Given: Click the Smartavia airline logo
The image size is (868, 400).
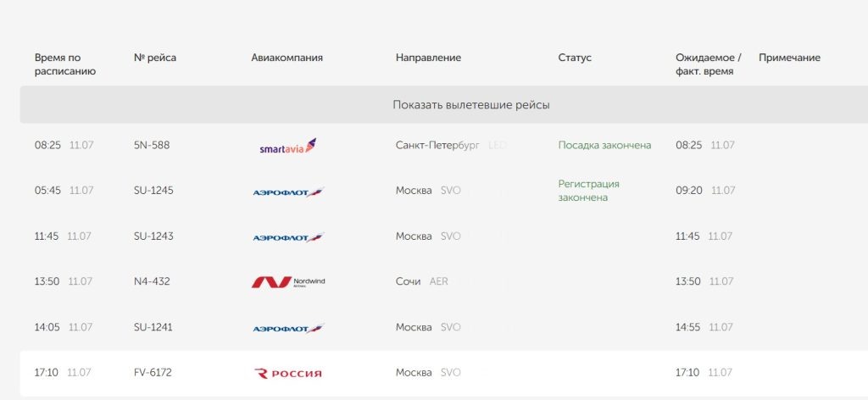Looking at the screenshot, I should pos(287,146).
